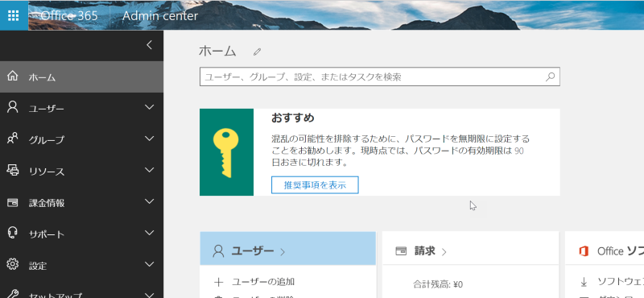Viewport: 644px width, 298px height.
Task: Select 課金情報 in the navigation menu
Action: click(81, 203)
